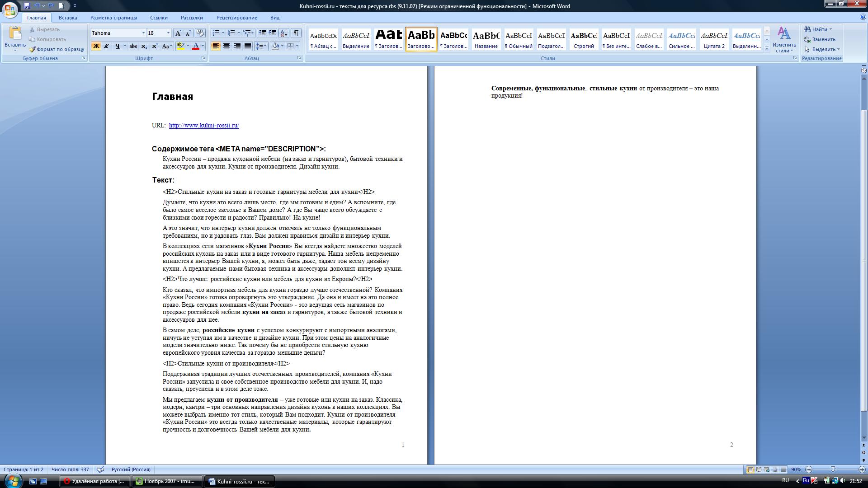Screen dimensions: 868x488
Task: Open the Рецензирование ribbon tab
Action: coord(236,18)
